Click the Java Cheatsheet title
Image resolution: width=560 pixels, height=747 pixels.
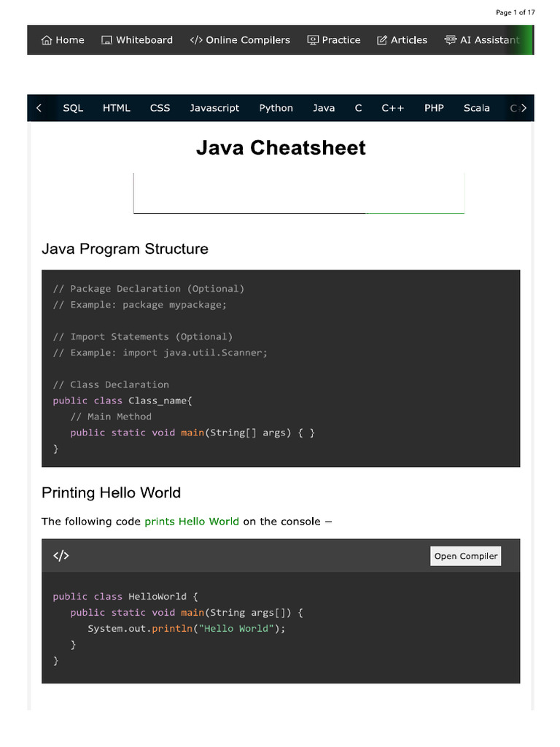point(281,147)
